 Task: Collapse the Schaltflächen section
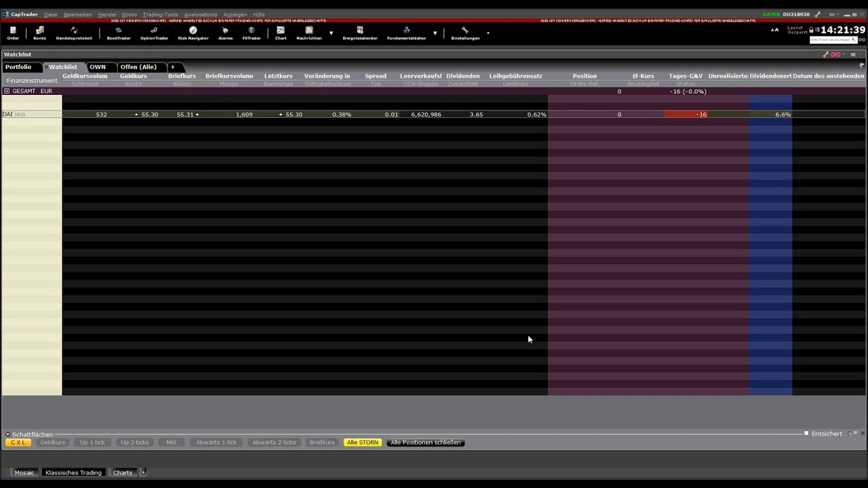(x=7, y=434)
